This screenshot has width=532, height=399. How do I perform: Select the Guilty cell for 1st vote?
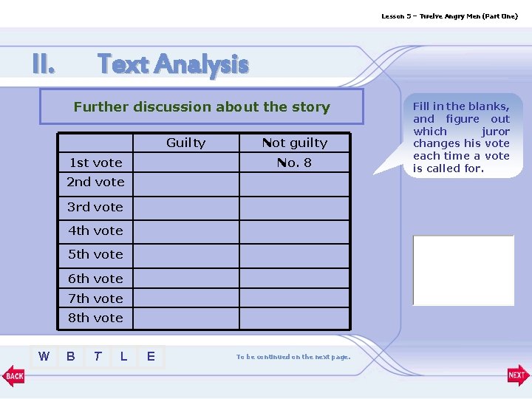(x=186, y=163)
